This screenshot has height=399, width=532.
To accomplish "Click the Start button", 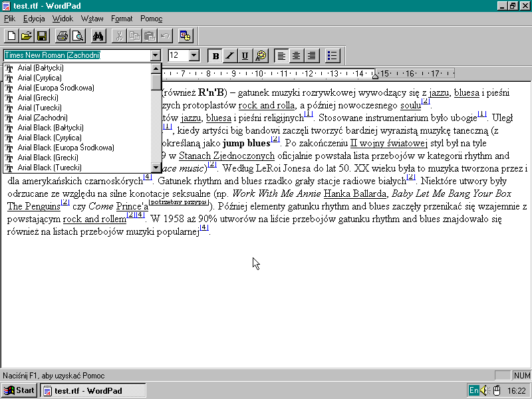I will (19, 390).
